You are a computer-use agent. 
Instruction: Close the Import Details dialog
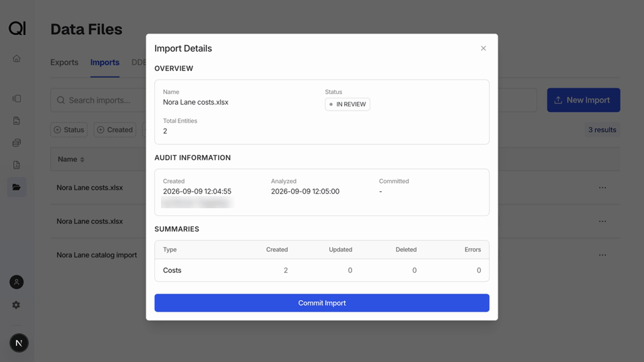484,48
